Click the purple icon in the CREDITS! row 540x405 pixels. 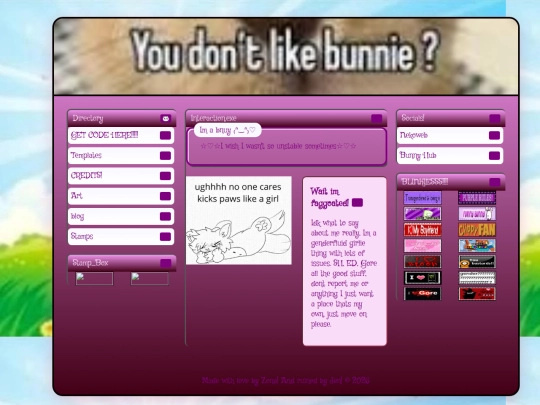click(165, 176)
